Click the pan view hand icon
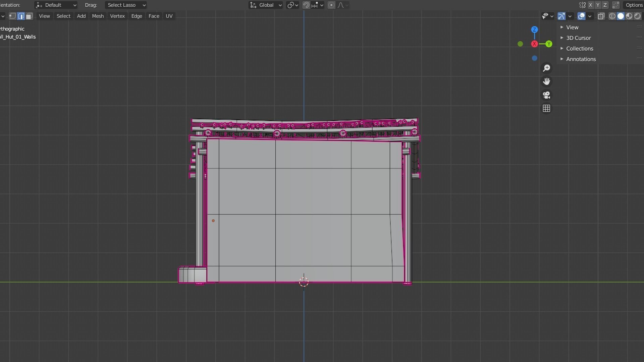 (x=546, y=81)
